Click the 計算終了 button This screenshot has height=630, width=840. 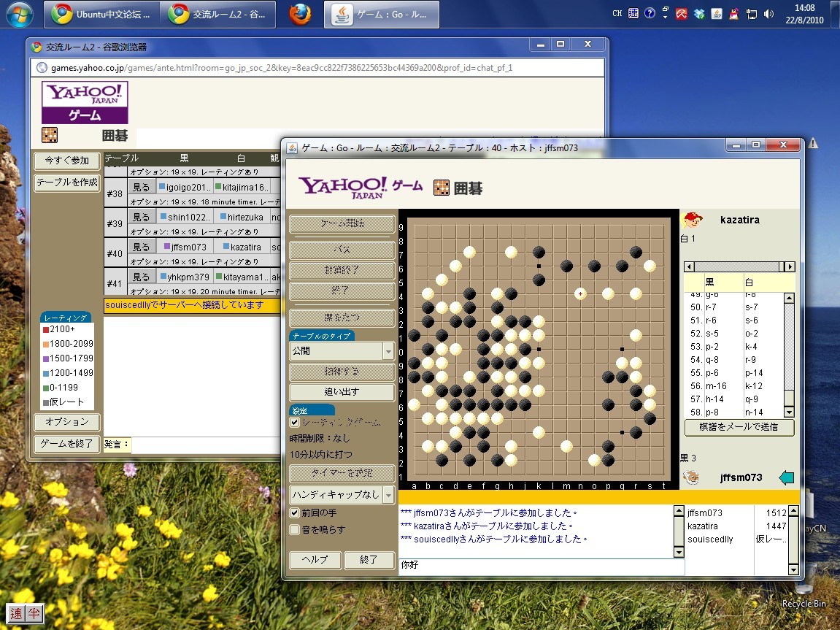point(342,270)
